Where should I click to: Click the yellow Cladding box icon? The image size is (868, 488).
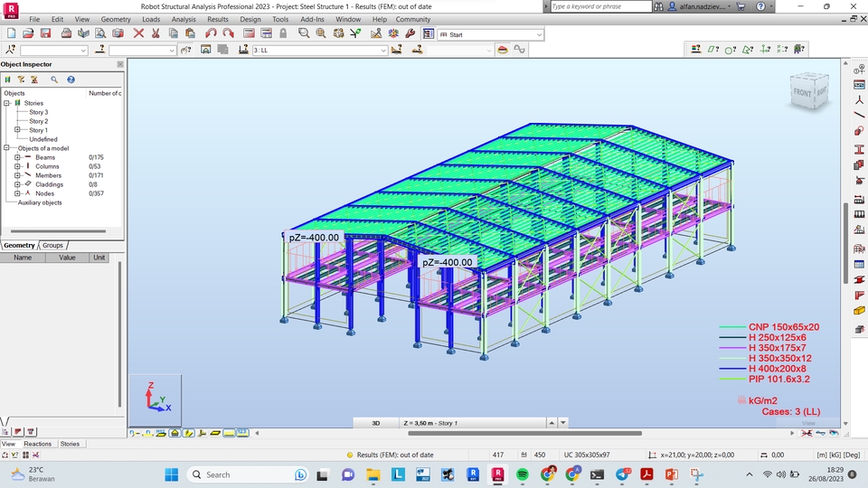859,311
